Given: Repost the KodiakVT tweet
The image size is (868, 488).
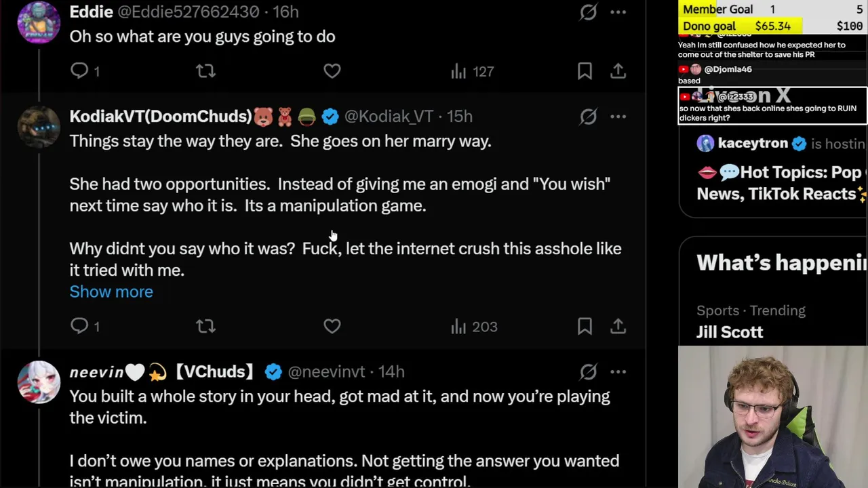Looking at the screenshot, I should [205, 326].
